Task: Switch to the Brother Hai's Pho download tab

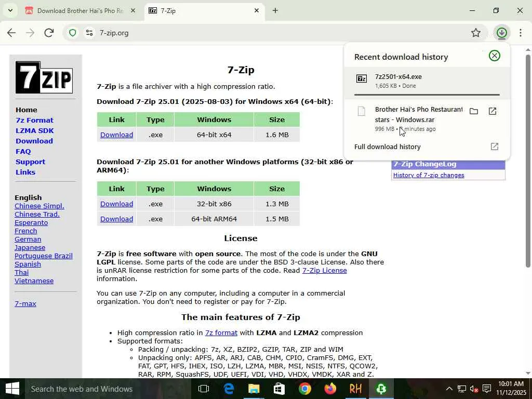Action: pyautogui.click(x=80, y=10)
